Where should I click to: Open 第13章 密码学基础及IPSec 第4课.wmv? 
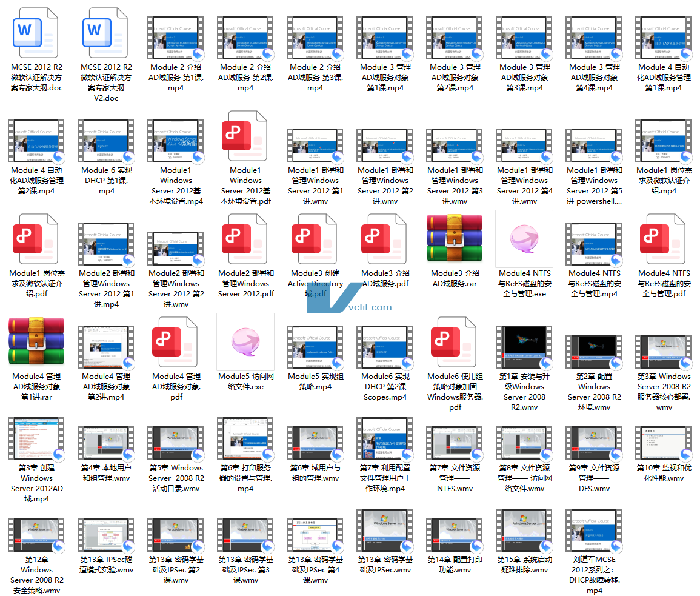[x=315, y=535]
